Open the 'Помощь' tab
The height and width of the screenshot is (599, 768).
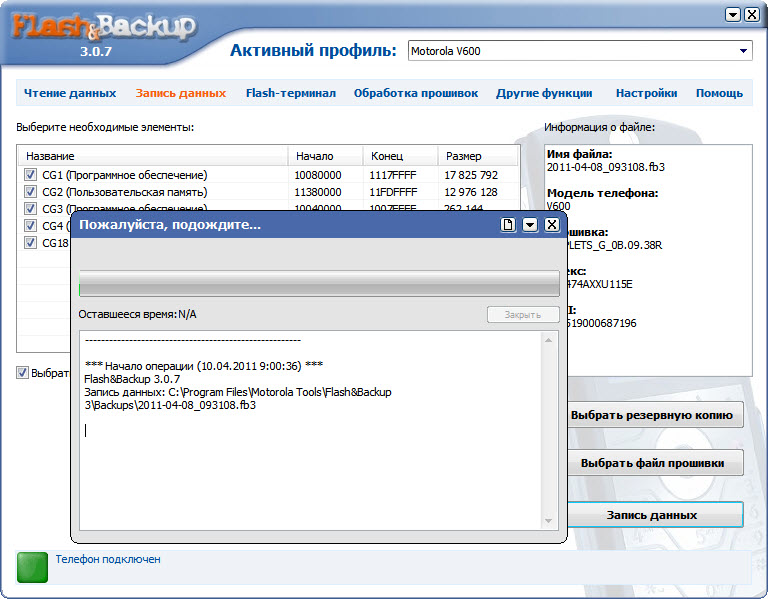pyautogui.click(x=720, y=93)
